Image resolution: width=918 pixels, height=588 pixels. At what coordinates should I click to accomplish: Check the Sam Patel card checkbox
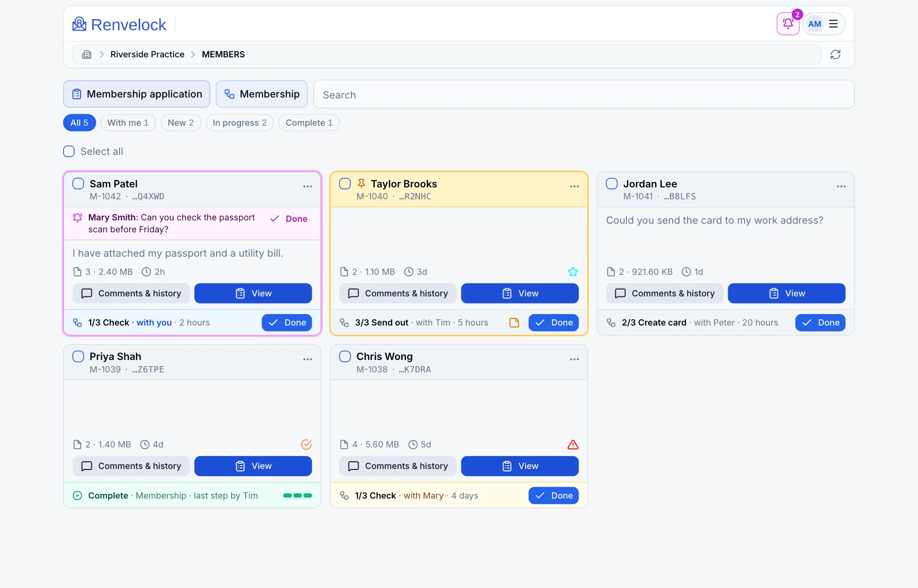tap(78, 184)
